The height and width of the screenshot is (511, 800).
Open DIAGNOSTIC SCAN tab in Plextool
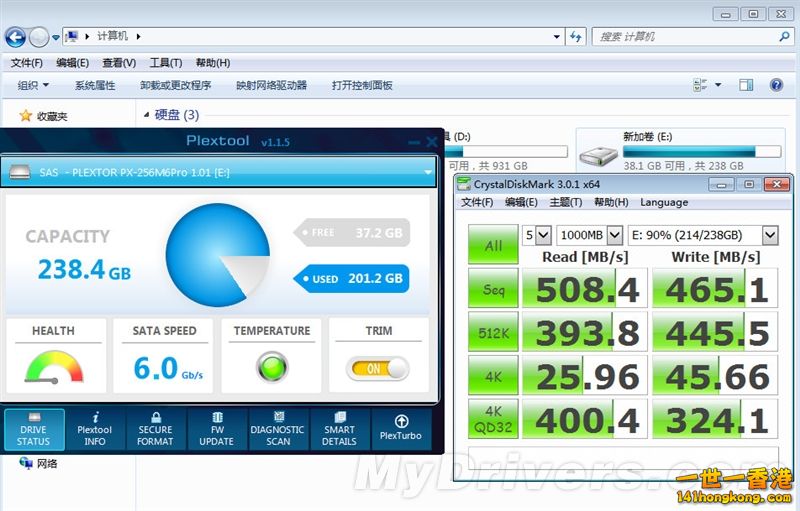[278, 429]
